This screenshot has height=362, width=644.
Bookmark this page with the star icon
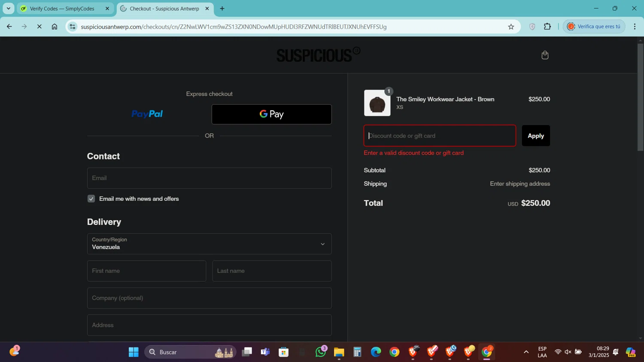[x=511, y=27]
